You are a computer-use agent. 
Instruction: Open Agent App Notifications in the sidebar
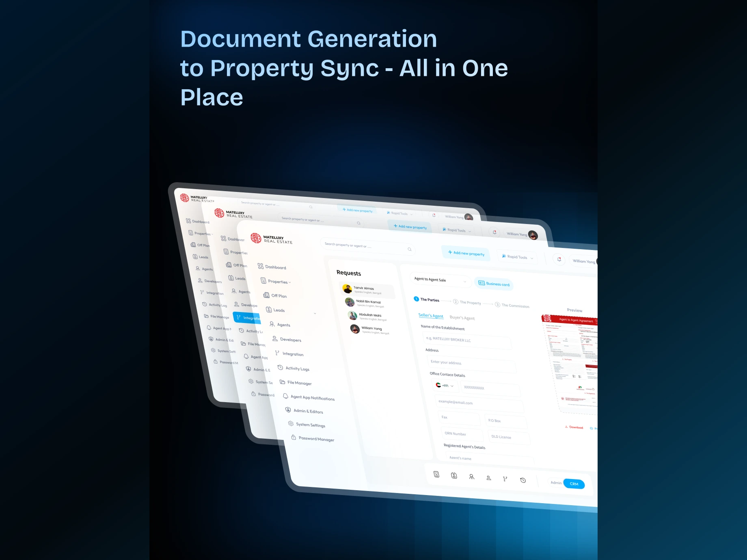coord(309,397)
